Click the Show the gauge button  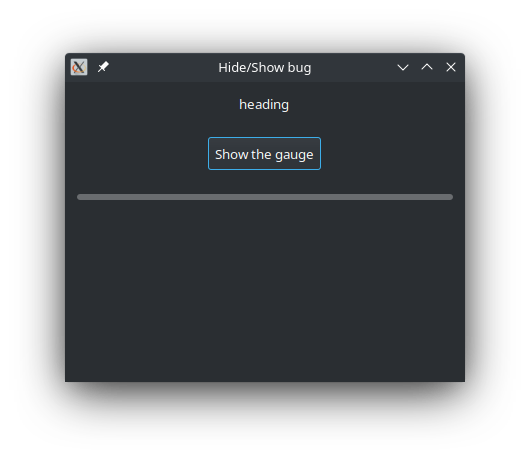coord(264,154)
